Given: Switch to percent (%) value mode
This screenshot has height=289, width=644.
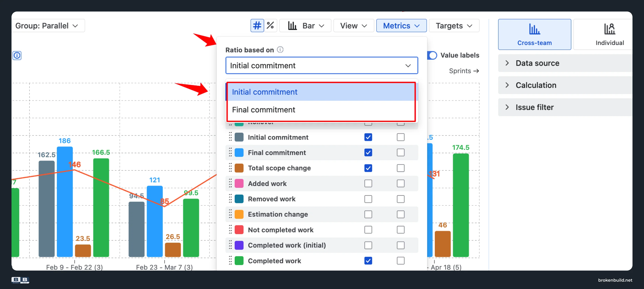Looking at the screenshot, I should click(x=270, y=26).
